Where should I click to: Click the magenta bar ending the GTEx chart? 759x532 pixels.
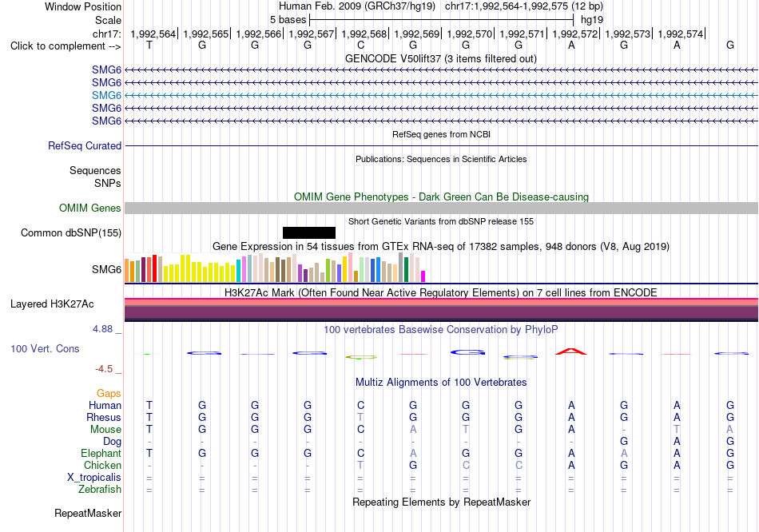(x=423, y=276)
